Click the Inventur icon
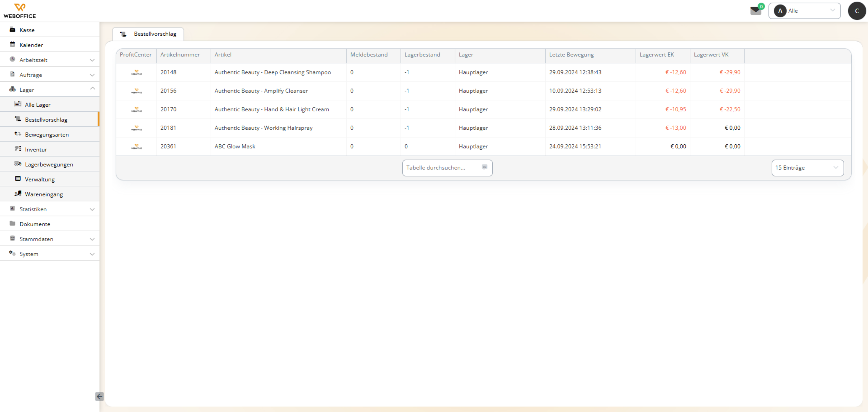 point(18,149)
